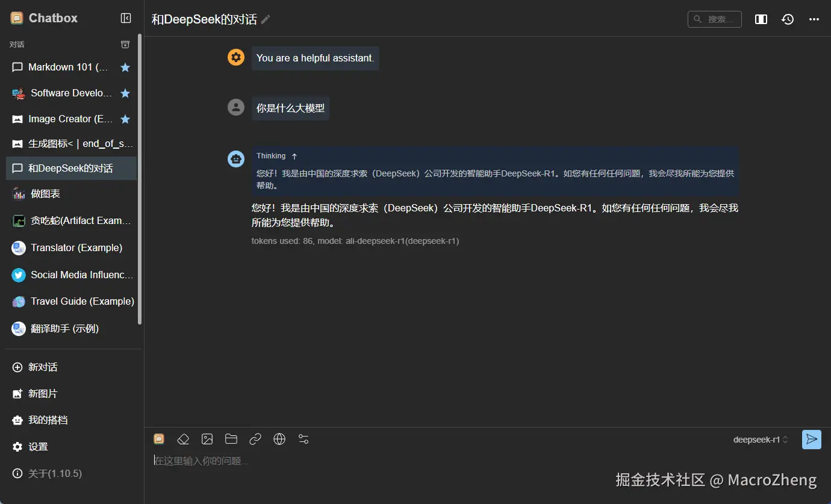Start a new chat via 新对话

[72, 367]
